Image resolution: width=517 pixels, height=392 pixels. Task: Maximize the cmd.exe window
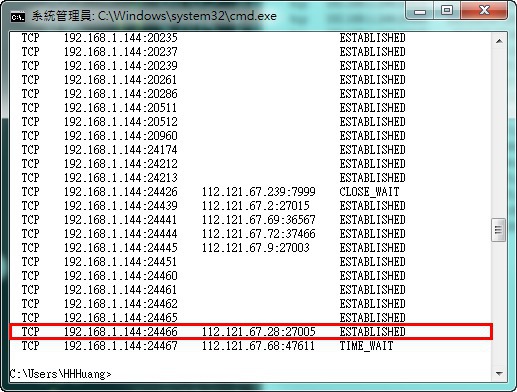point(447,11)
